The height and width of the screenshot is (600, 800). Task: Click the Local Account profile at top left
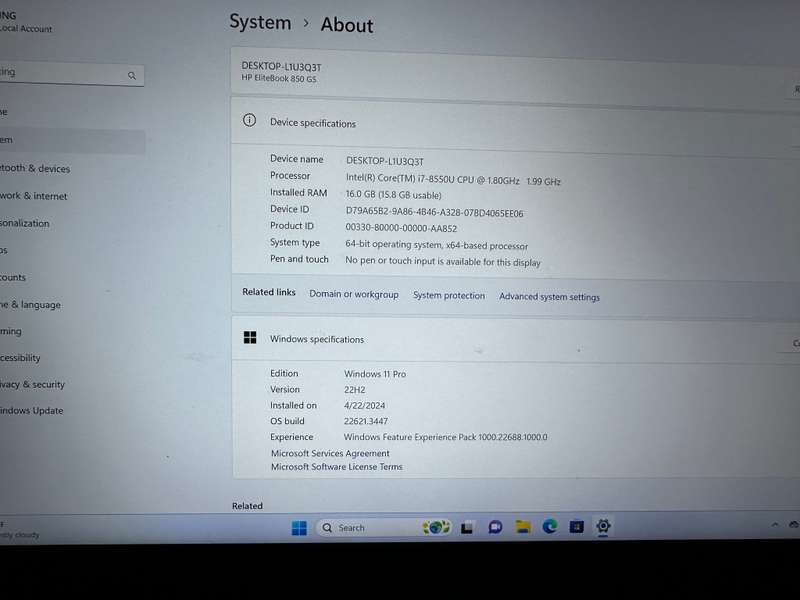click(26, 22)
